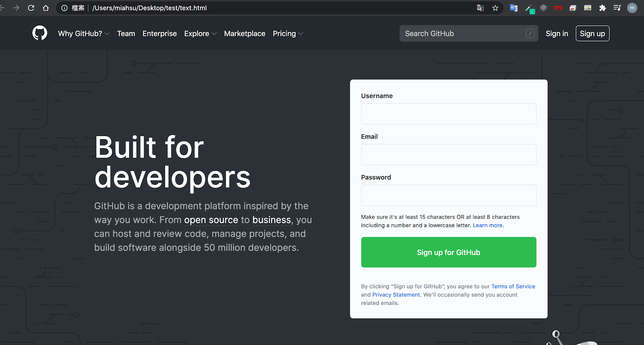Follow the open source link

click(211, 220)
